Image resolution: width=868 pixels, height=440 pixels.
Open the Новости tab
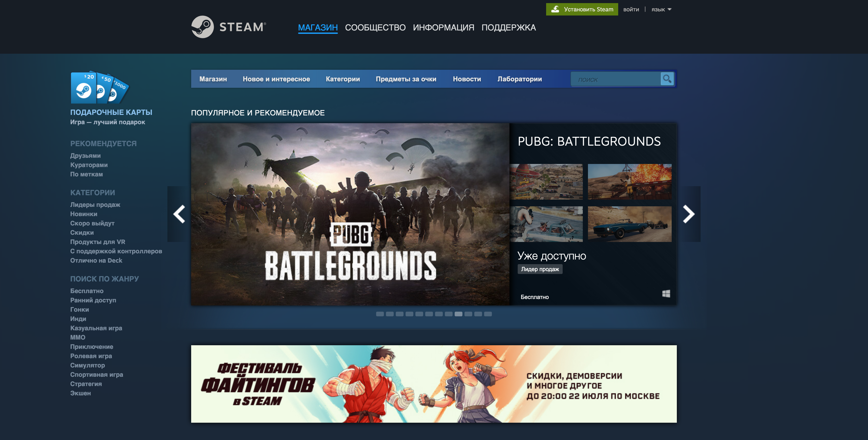(x=467, y=79)
